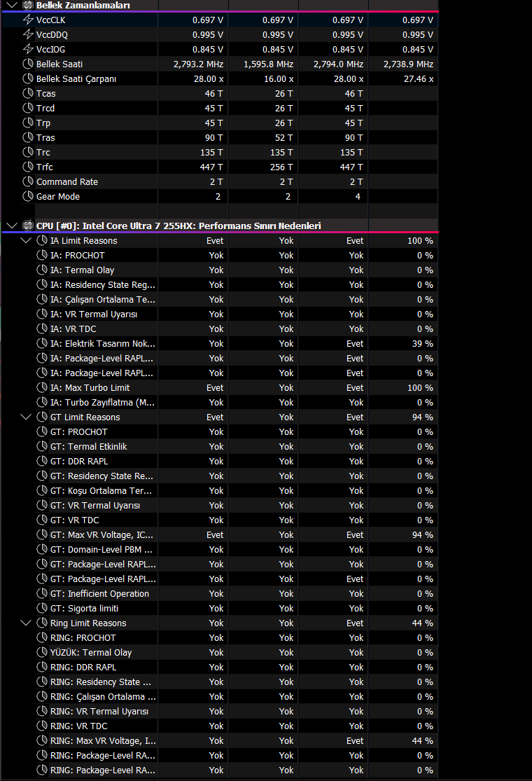Click the sensor icon for IA: Max Turbo Limit
The width and height of the screenshot is (532, 781).
pyautogui.click(x=42, y=387)
